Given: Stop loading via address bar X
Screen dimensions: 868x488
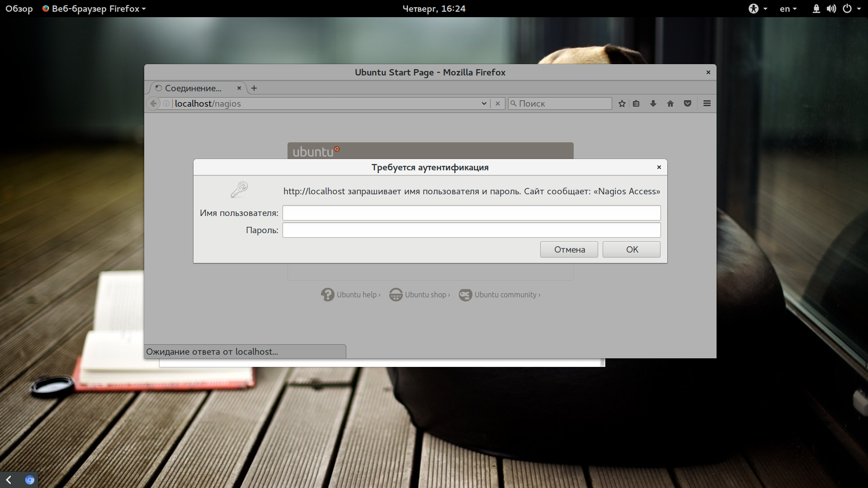Looking at the screenshot, I should coord(498,103).
